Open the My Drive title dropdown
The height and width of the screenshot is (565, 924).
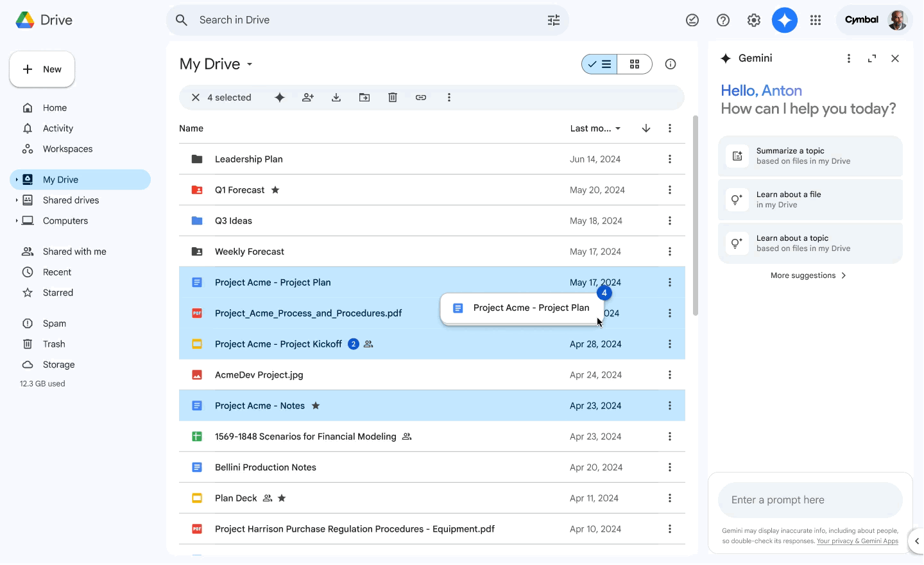click(x=250, y=64)
